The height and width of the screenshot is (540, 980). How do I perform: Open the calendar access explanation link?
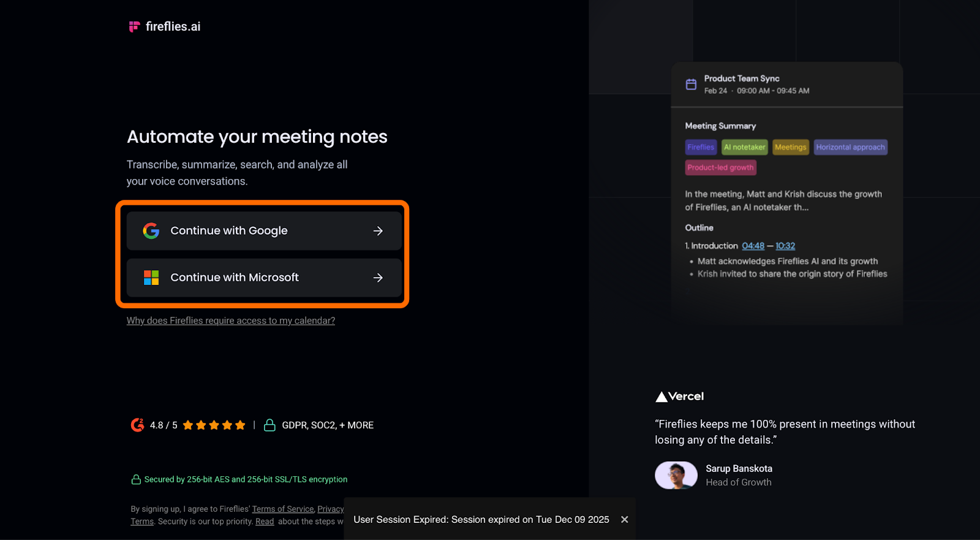(x=230, y=321)
